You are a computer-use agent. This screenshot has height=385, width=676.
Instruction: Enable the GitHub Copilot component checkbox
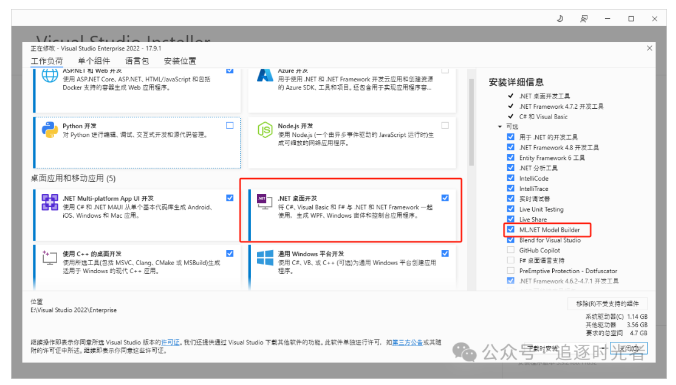[510, 250]
